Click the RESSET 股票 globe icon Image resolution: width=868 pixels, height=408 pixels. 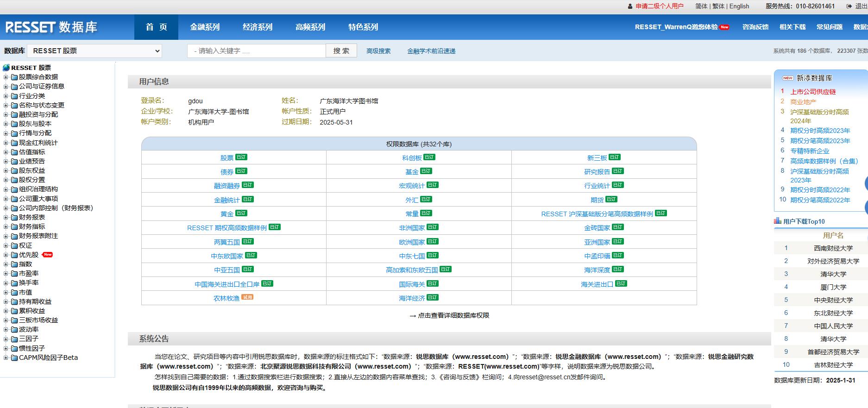pos(6,68)
